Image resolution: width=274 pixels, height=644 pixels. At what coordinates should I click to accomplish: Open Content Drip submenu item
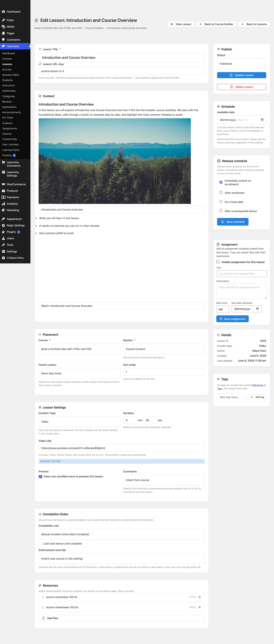10,139
